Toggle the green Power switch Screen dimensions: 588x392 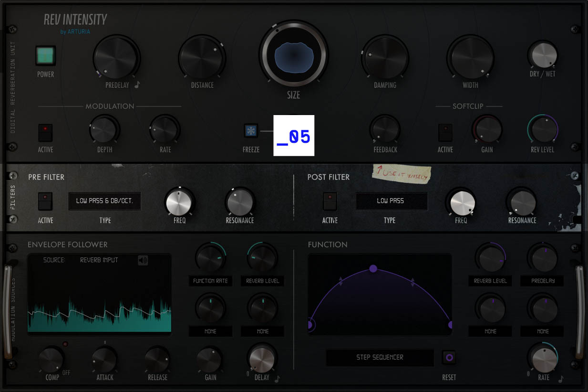pos(46,56)
